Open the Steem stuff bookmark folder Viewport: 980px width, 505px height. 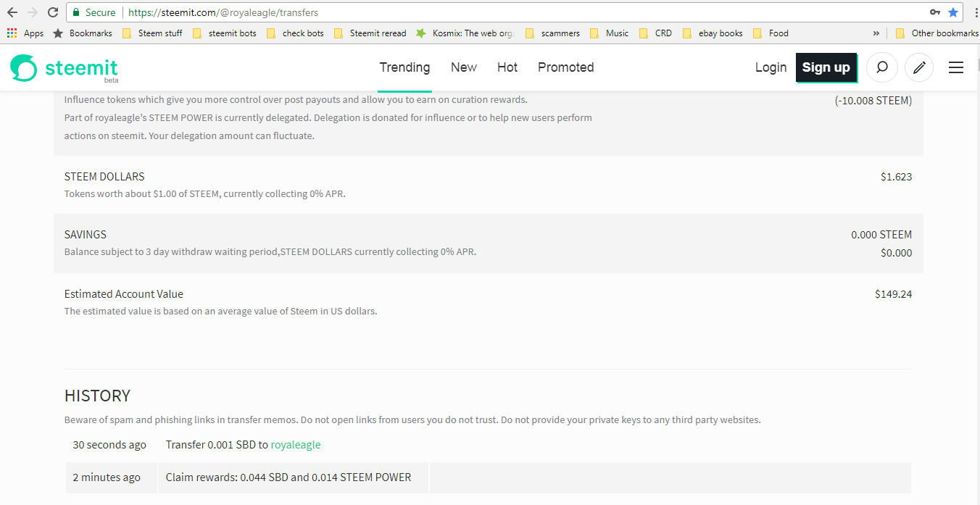tap(152, 33)
